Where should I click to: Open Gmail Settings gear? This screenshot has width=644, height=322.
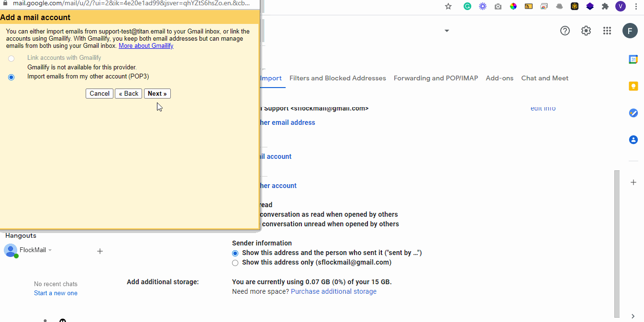[x=586, y=31]
